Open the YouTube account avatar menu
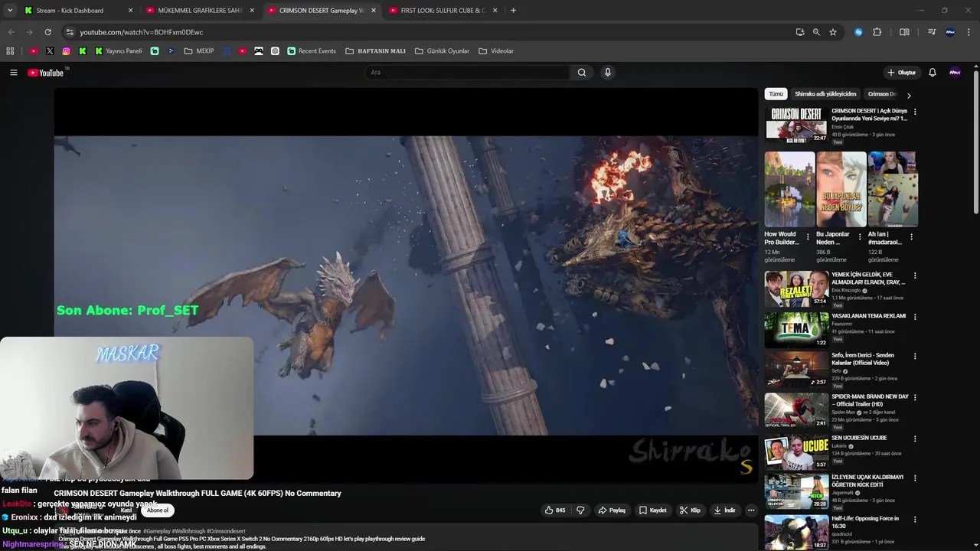This screenshot has width=980, height=551. [955, 73]
